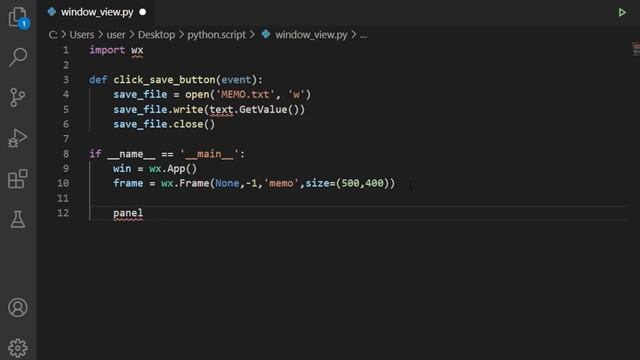Click line number 1 in gutter
Screen dimensions: 640x360
pos(66,50)
